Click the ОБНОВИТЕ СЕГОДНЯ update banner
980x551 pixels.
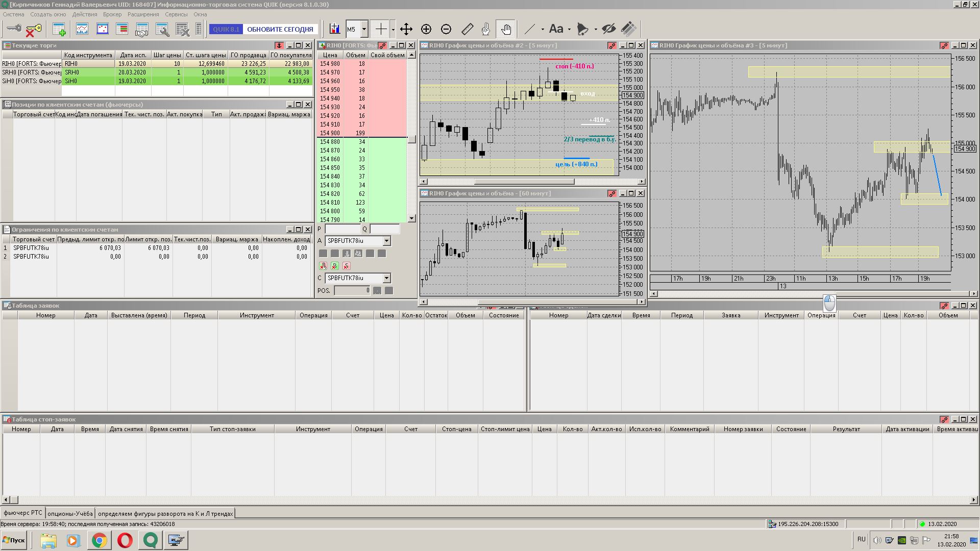pos(280,29)
